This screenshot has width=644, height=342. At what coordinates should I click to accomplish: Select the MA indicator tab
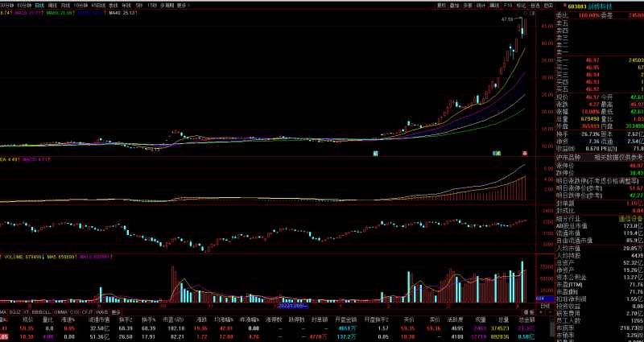click(x=3, y=311)
